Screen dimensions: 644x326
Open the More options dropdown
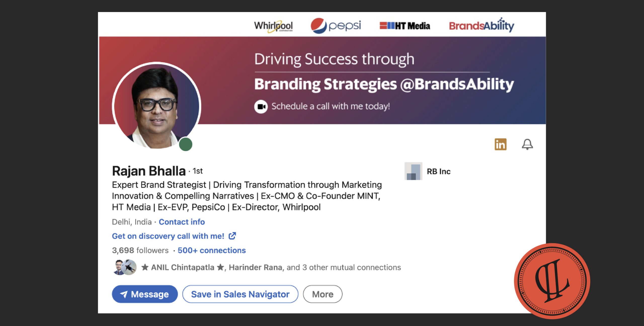[x=323, y=294]
